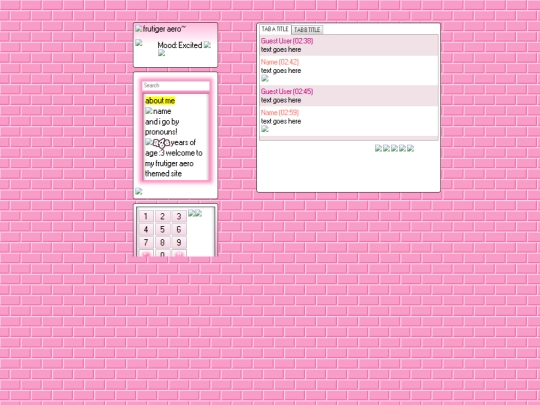Select keypad button 4
540x405 pixels.
tap(146, 229)
